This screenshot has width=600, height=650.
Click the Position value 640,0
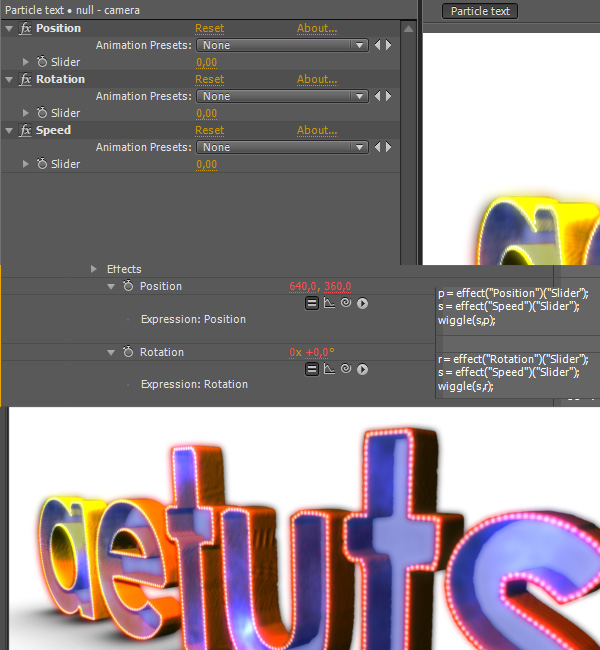coord(303,286)
